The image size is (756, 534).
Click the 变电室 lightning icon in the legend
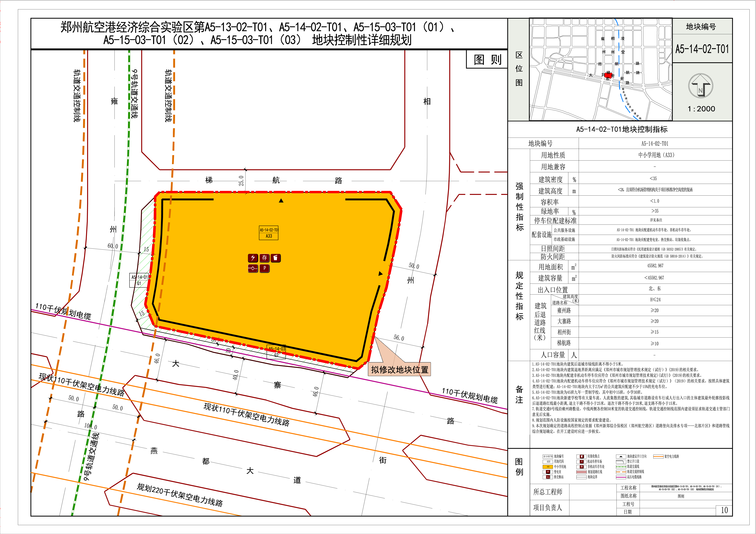coord(548,472)
